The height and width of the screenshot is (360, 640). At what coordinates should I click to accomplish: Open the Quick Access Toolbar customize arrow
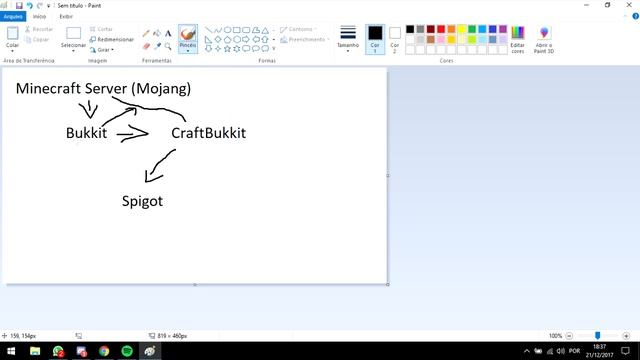click(49, 6)
